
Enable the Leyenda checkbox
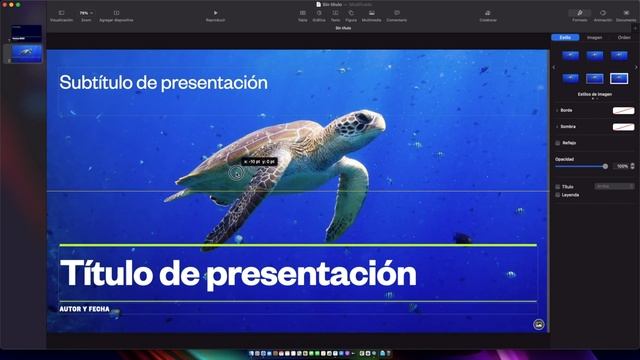[558, 195]
